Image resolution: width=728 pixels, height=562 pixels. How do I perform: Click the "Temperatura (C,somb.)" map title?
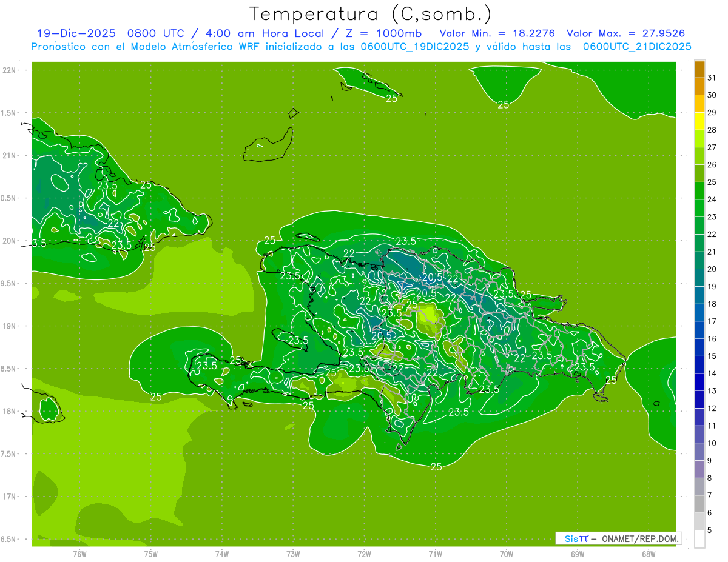371,14
